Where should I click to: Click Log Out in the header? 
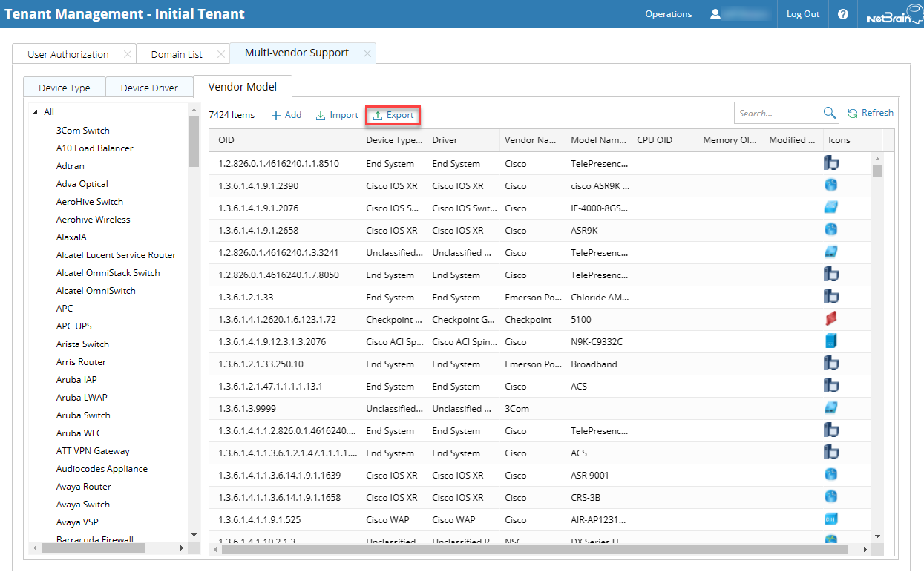click(802, 13)
